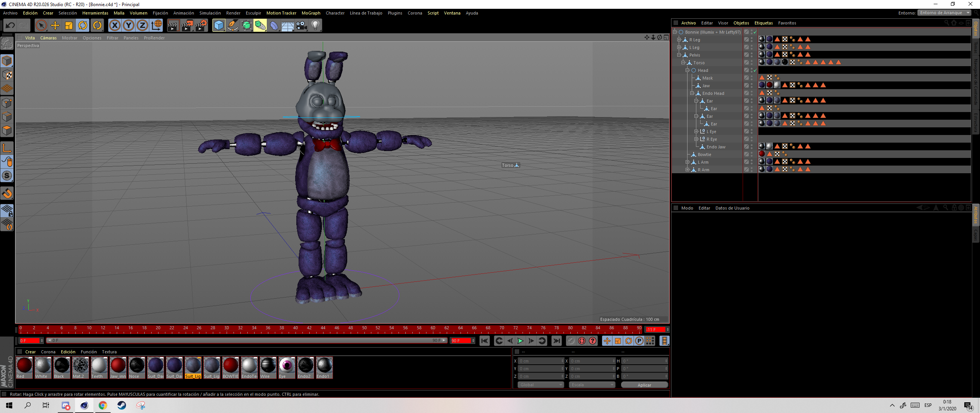Expand the L Eye object
Image resolution: width=980 pixels, height=413 pixels.
696,132
